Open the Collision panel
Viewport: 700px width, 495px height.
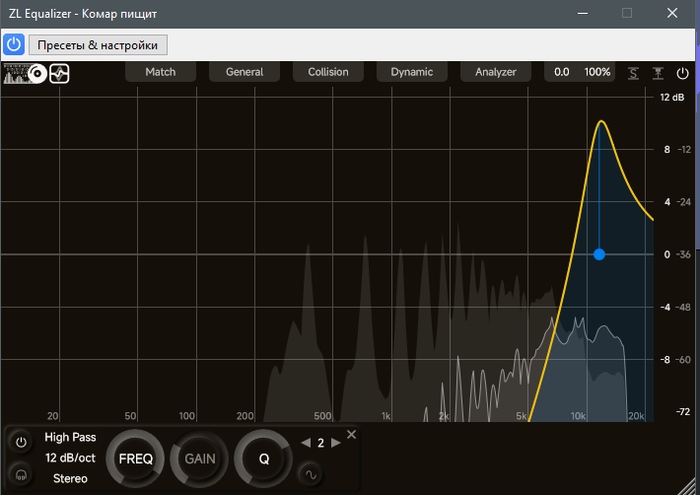coord(328,72)
